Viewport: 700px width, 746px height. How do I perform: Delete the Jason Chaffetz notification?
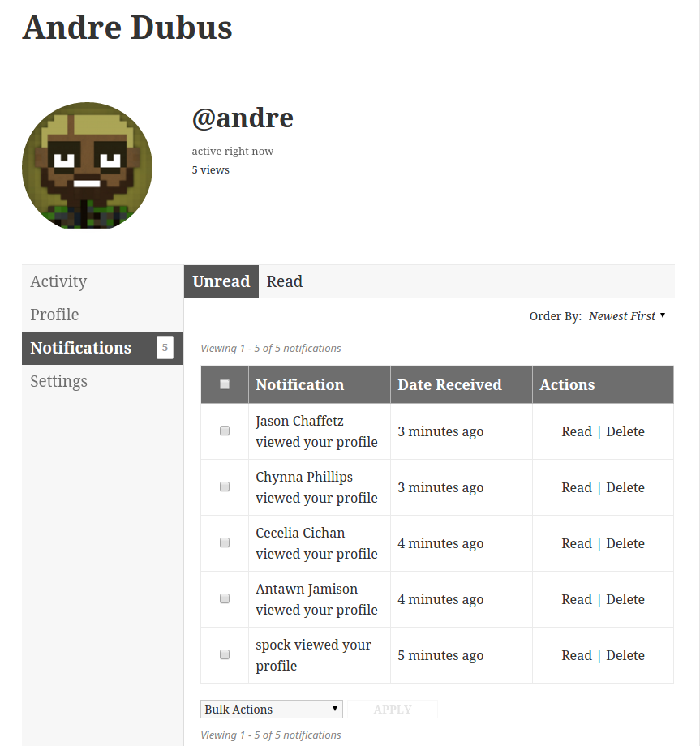625,431
